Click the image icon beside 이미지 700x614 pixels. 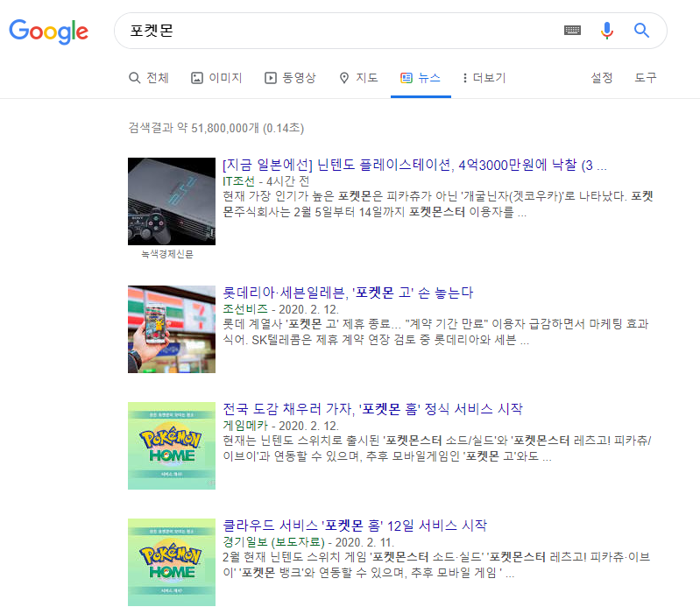click(197, 78)
